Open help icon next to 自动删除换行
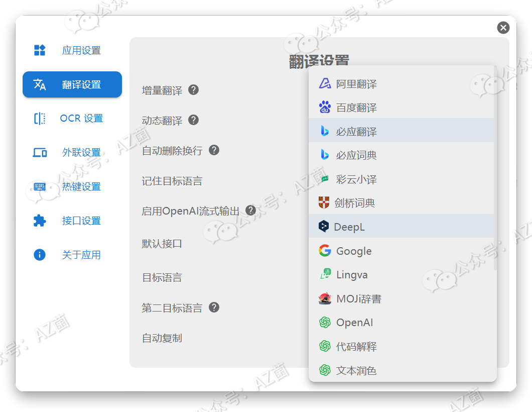Image resolution: width=532 pixels, height=412 pixels. 214,150
